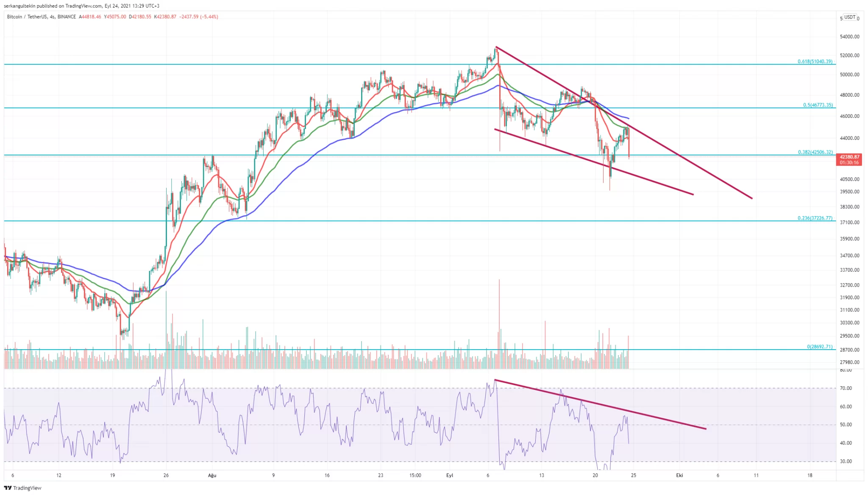Click the 0 (28692.71) Fibonacci label
This screenshot has width=868, height=495.
819,347
